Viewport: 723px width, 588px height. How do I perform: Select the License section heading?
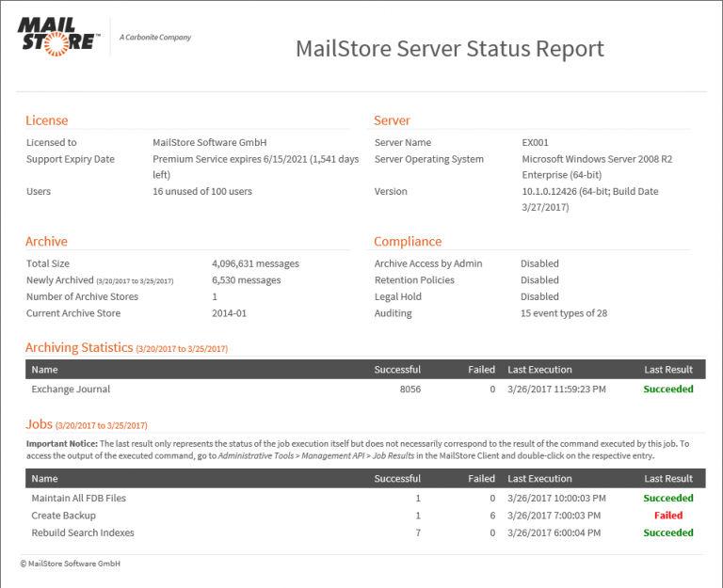46,120
